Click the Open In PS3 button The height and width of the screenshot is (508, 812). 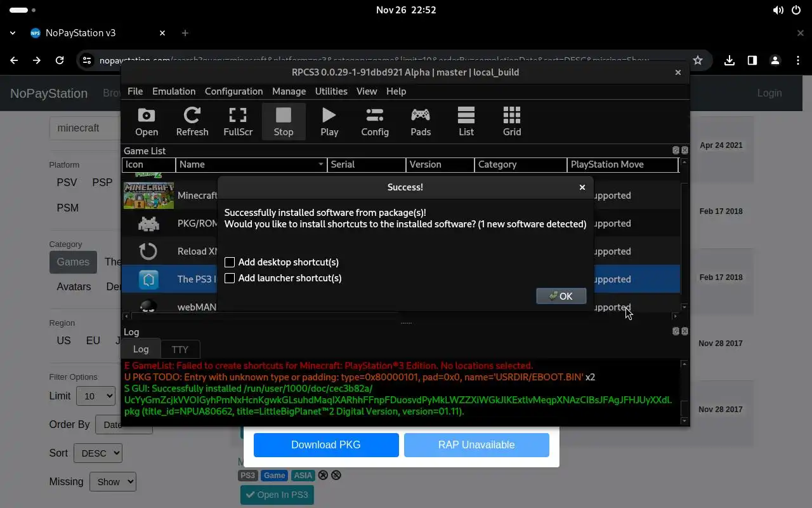pos(277,495)
